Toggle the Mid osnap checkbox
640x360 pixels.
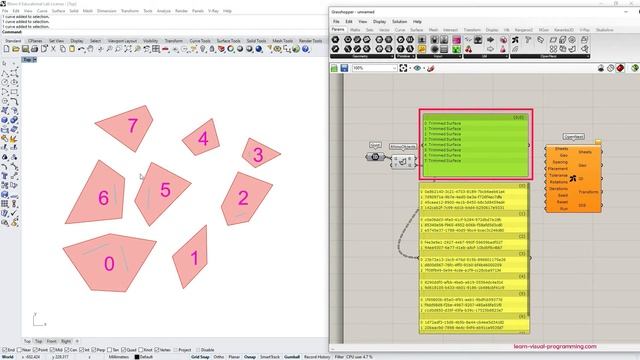[52, 350]
